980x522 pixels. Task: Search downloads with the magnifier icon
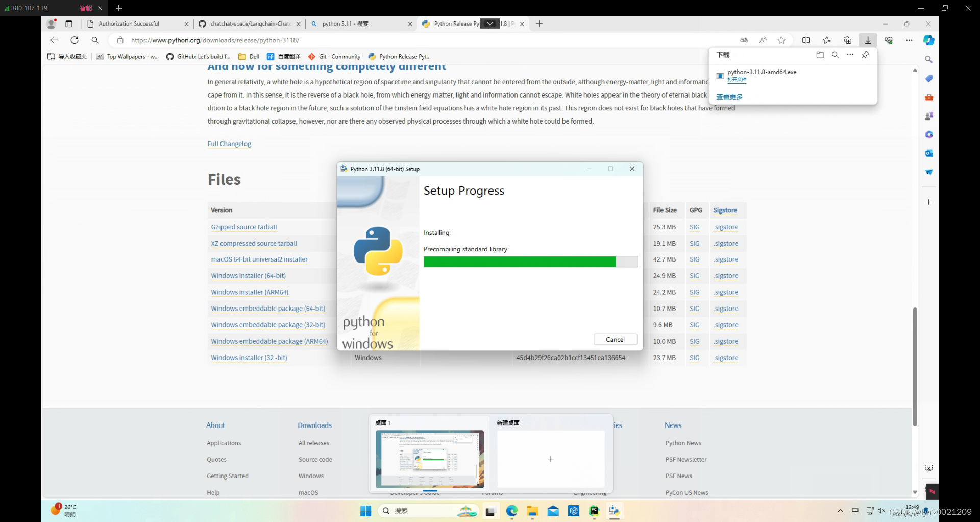[x=835, y=55]
